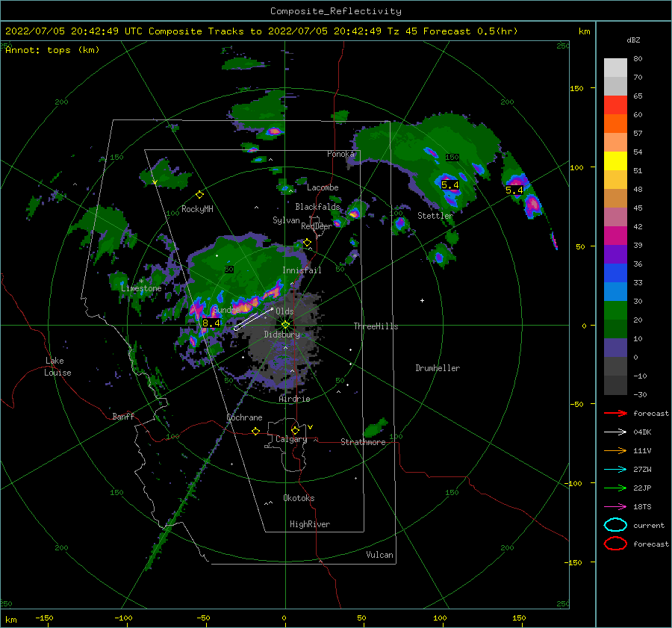Click the red forecast arrow in legend
The image size is (672, 628).
click(615, 413)
